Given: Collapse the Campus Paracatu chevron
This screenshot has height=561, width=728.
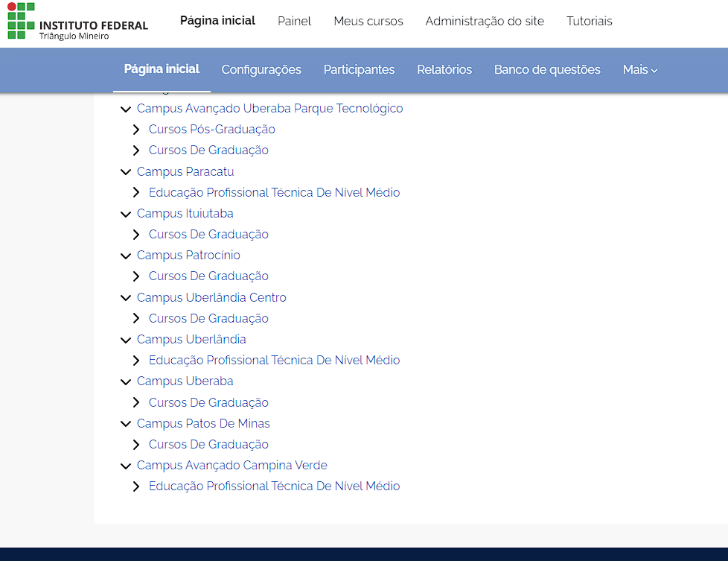Looking at the screenshot, I should click(125, 172).
